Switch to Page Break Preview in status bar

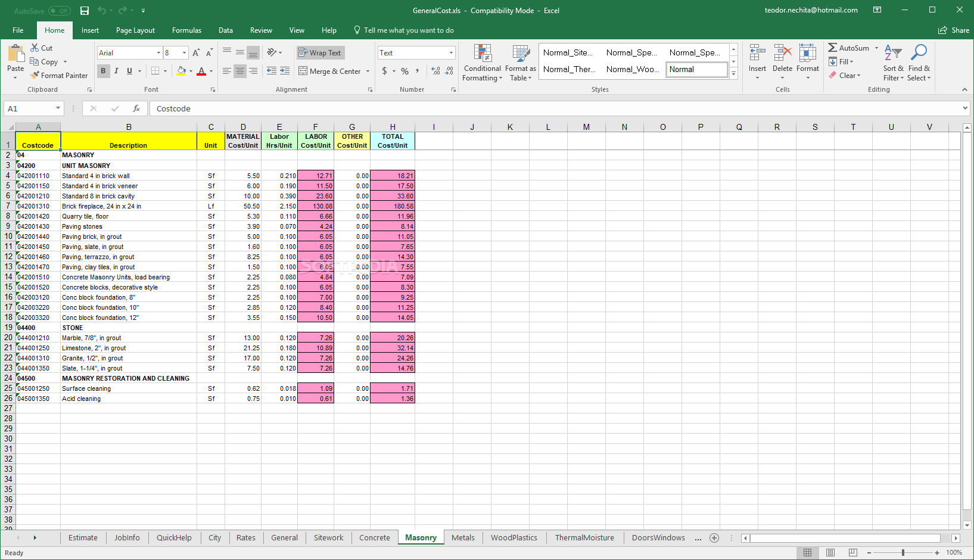852,553
